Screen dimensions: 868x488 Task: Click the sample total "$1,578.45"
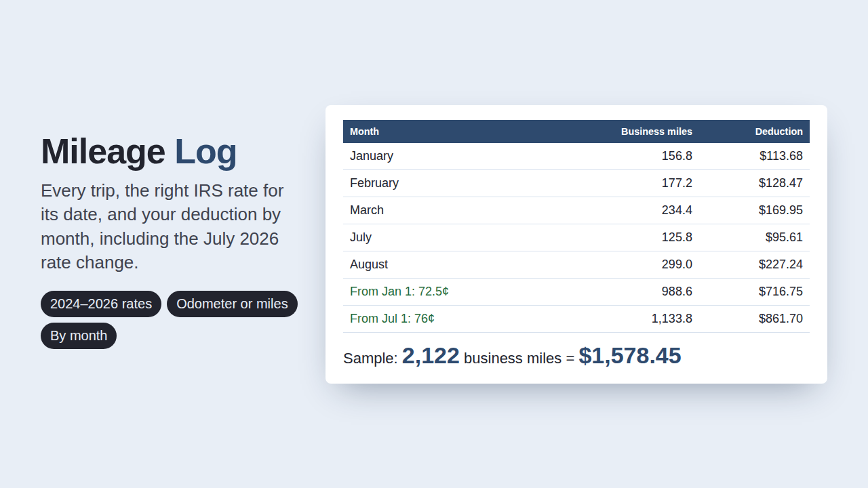630,356
